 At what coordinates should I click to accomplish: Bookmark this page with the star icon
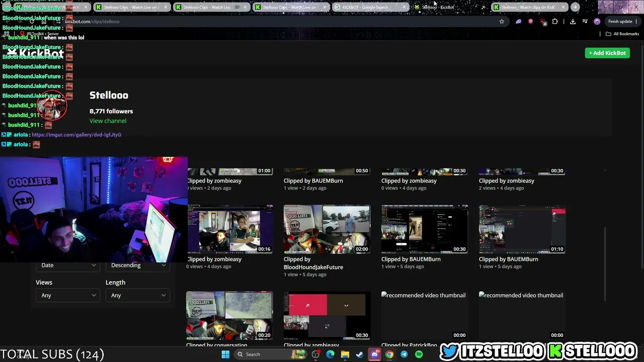click(502, 22)
